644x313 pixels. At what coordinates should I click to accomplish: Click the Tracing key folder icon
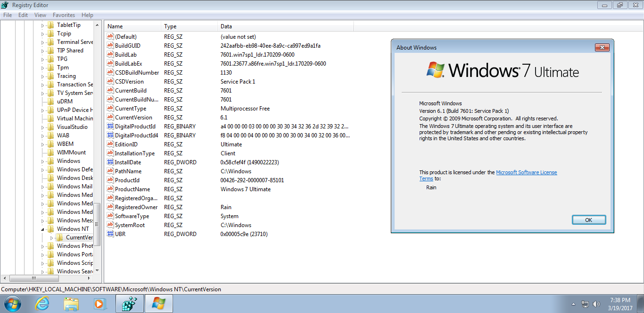50,76
